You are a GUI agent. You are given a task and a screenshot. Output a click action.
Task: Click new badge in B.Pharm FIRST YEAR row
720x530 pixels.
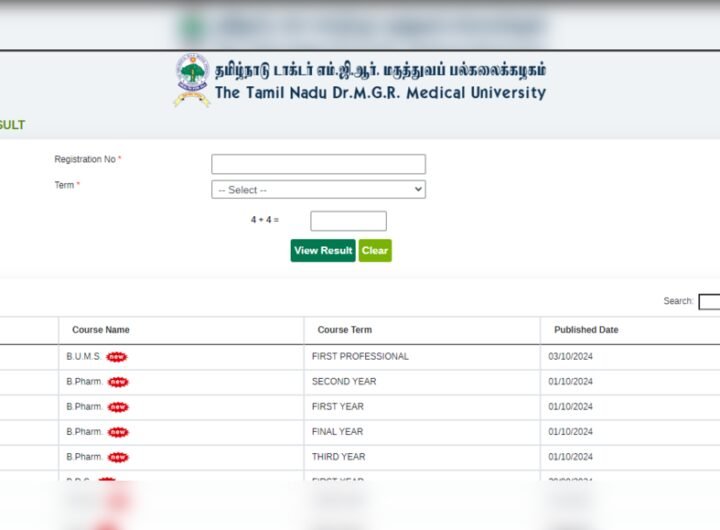point(118,407)
